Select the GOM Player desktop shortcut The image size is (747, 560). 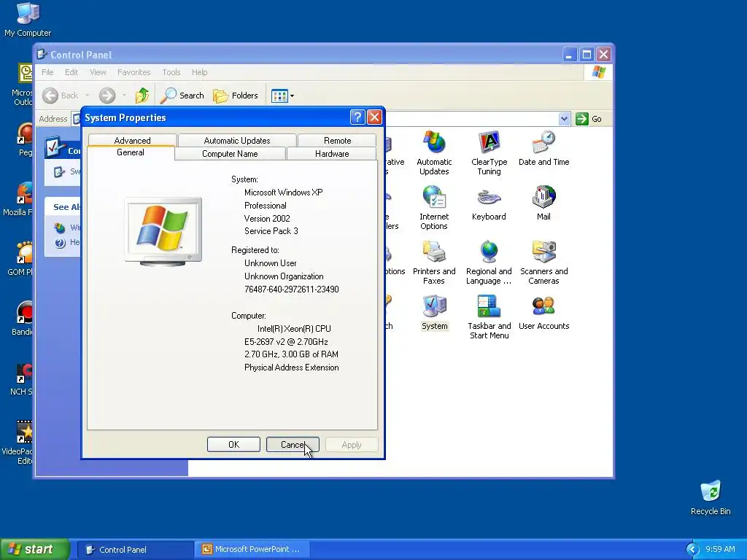(21, 259)
